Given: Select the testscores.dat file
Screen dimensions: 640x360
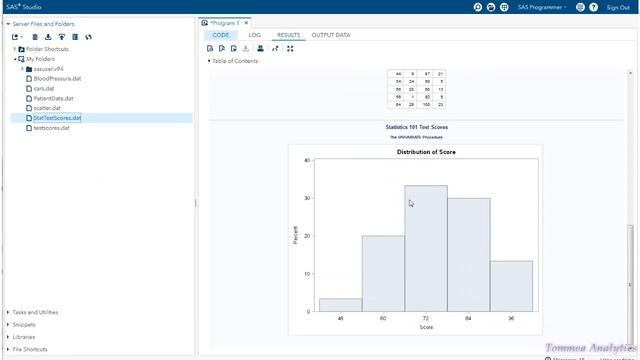Looking at the screenshot, I should (51, 128).
